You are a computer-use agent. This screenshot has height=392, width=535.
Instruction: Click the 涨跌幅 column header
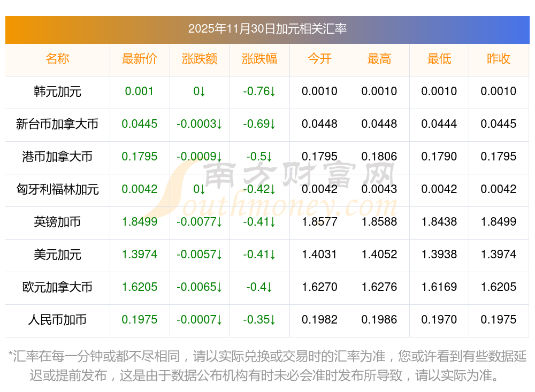click(259, 59)
